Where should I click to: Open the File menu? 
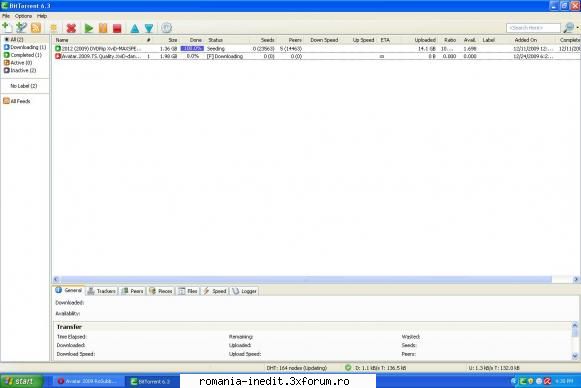click(x=6, y=16)
